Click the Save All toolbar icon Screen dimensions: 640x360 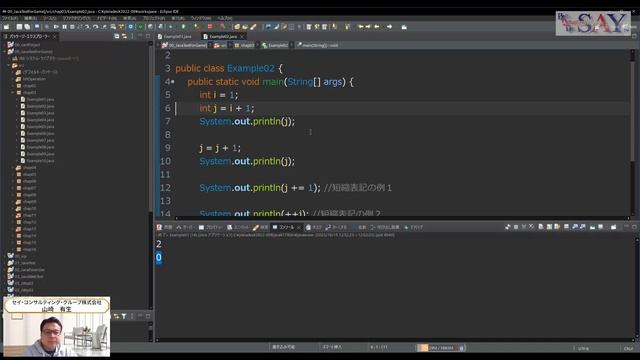point(27,27)
